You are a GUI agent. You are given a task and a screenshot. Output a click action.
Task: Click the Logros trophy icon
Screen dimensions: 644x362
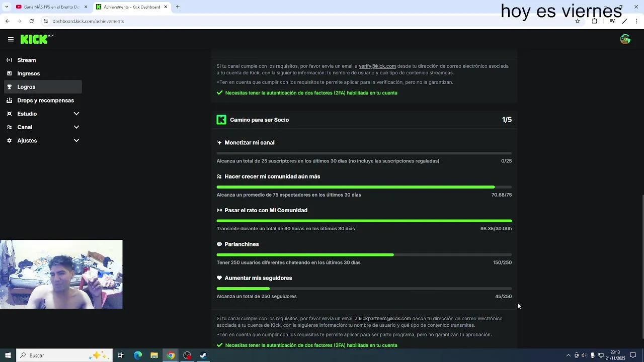(9, 87)
